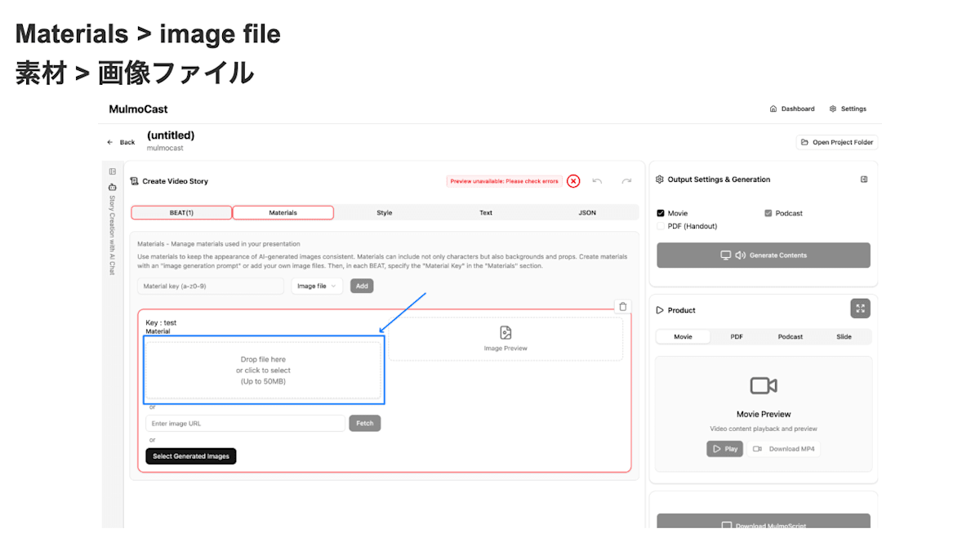
Task: Click the panel collapse icon in Output Settings header
Action: [864, 179]
